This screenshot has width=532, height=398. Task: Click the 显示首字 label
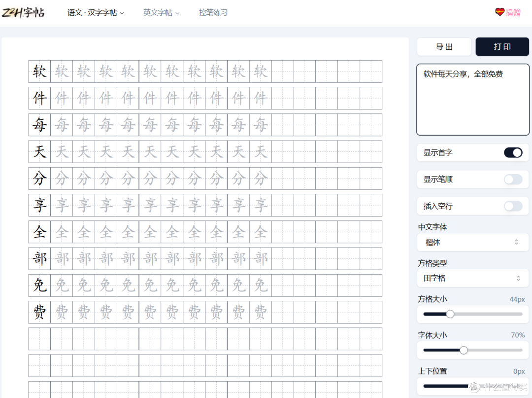click(x=438, y=153)
